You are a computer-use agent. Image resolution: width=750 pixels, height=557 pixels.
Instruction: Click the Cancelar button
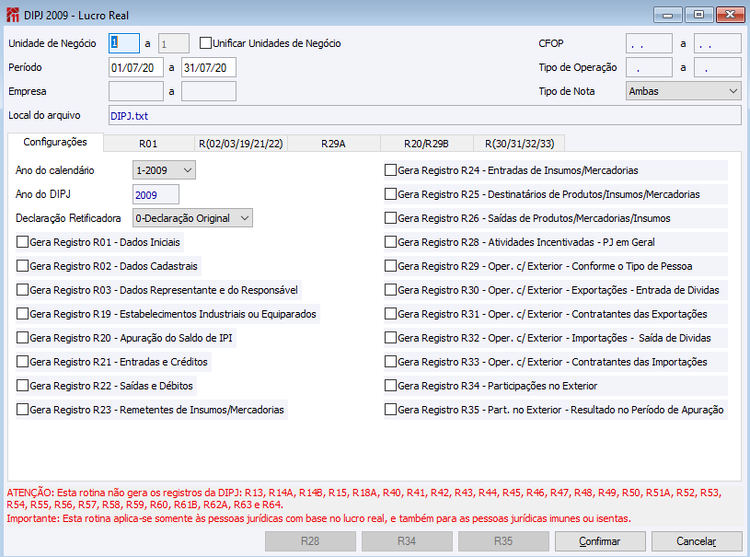(696, 541)
